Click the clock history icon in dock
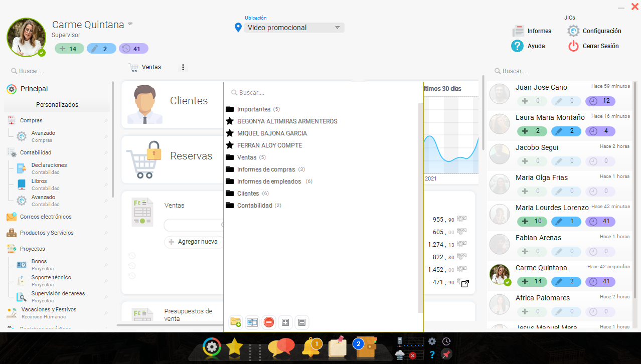641x364 pixels. point(446,341)
